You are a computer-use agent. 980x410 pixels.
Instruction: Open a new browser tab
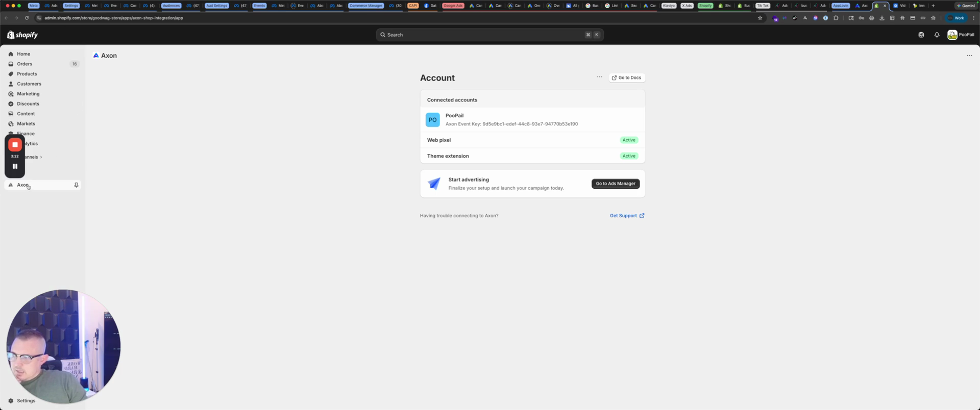coord(933,6)
